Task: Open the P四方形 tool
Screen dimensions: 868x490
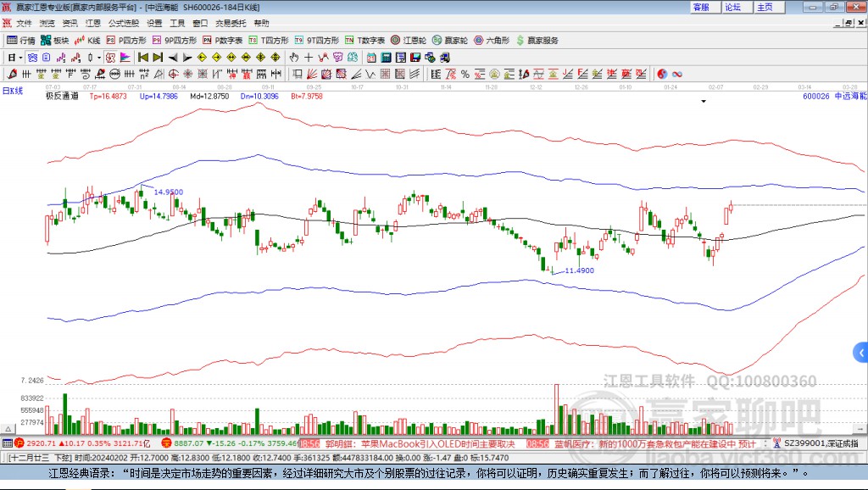Action: tap(126, 41)
